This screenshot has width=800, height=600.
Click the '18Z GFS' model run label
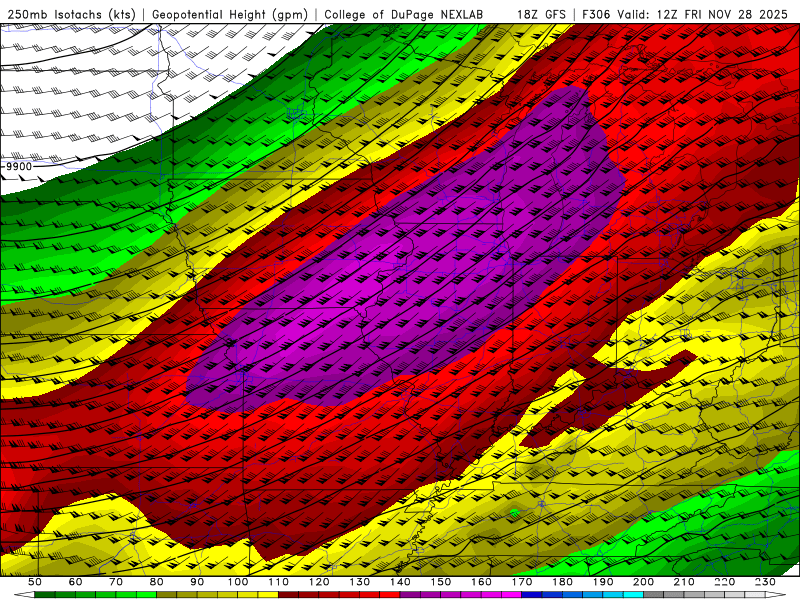point(541,14)
